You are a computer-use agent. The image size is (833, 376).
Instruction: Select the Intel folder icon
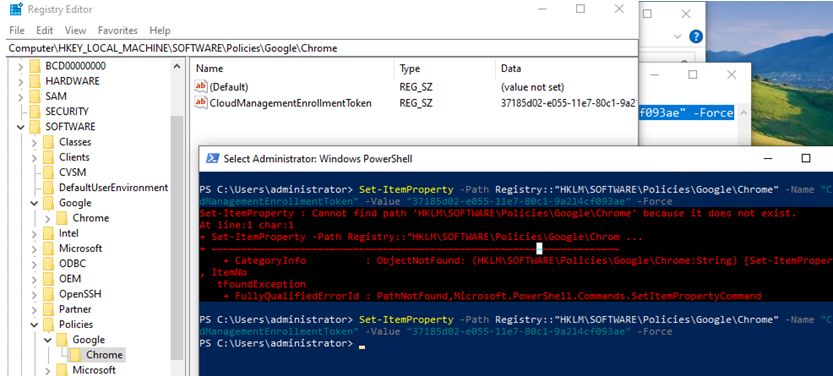pos(49,233)
